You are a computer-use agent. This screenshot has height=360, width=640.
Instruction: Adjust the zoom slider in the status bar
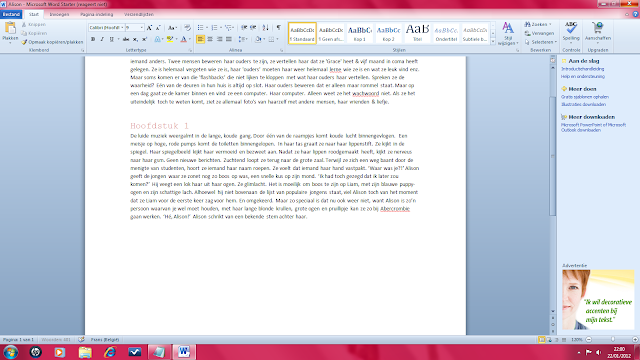612,340
